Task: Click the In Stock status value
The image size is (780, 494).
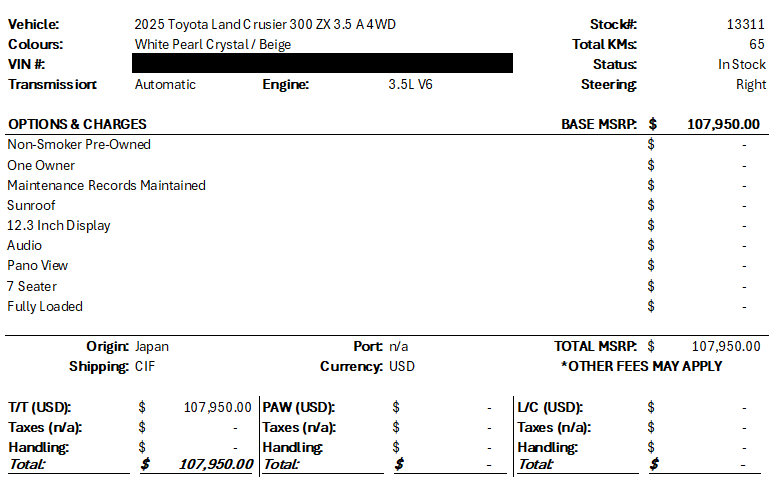Action: click(x=741, y=64)
